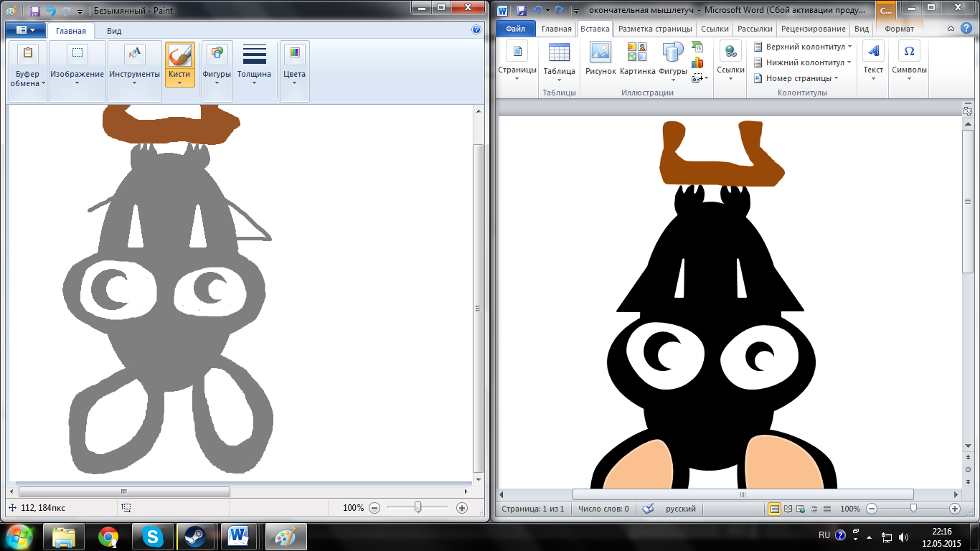Open the Цвета colors group in Paint
Screen dimensions: 980x551
(294, 71)
